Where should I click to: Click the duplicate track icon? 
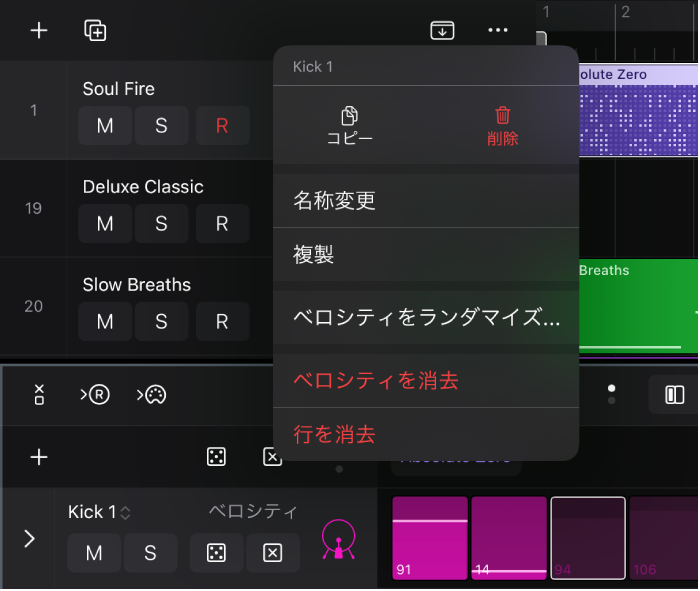point(95,30)
